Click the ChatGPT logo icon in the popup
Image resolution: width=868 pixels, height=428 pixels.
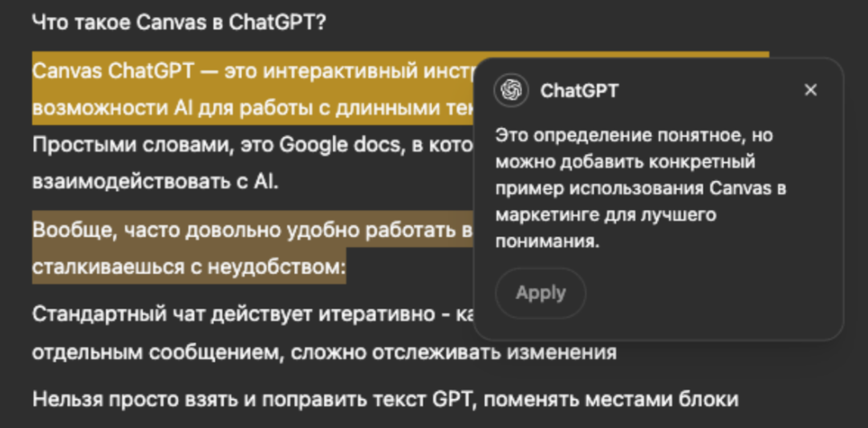tap(511, 90)
